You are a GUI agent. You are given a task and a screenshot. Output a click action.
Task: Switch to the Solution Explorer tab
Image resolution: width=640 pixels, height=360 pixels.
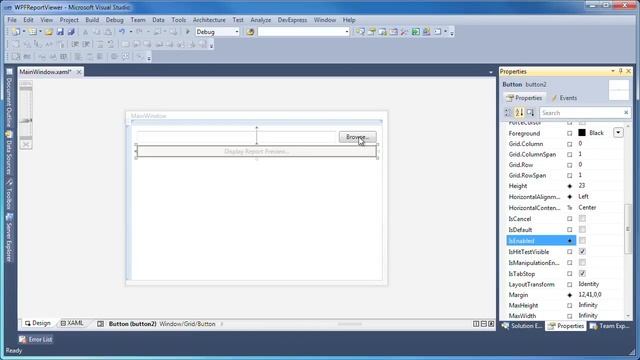(x=522, y=326)
